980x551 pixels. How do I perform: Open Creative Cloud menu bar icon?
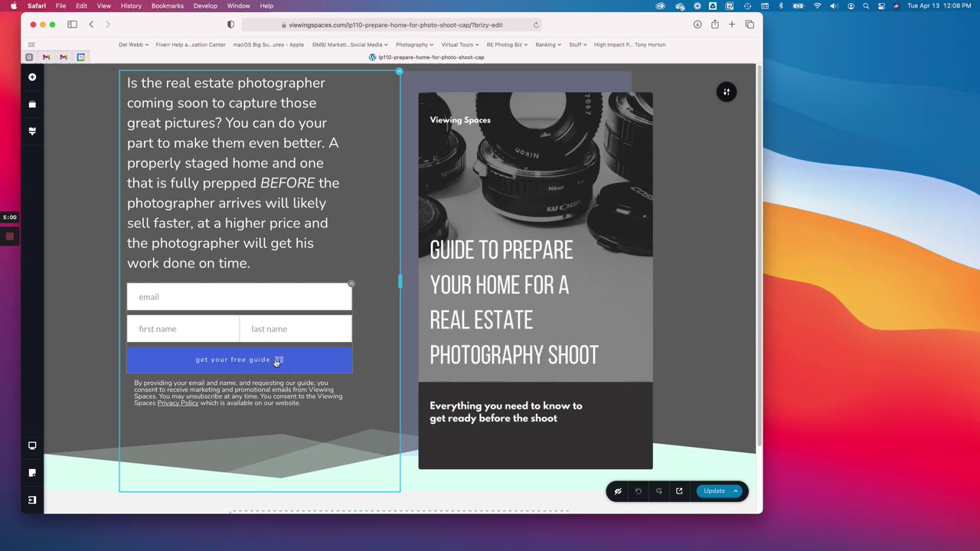[x=661, y=6]
